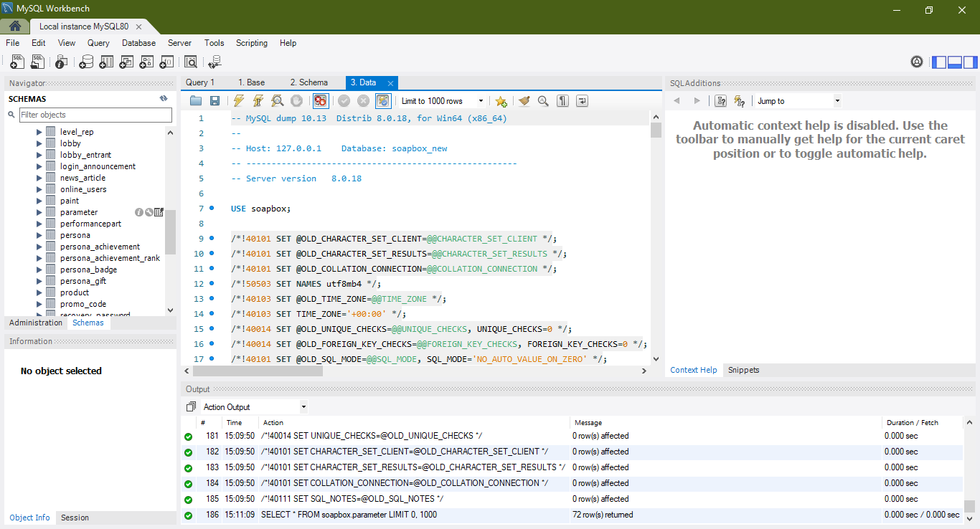Click the Filter objects search field
980x529 pixels.
(95, 115)
